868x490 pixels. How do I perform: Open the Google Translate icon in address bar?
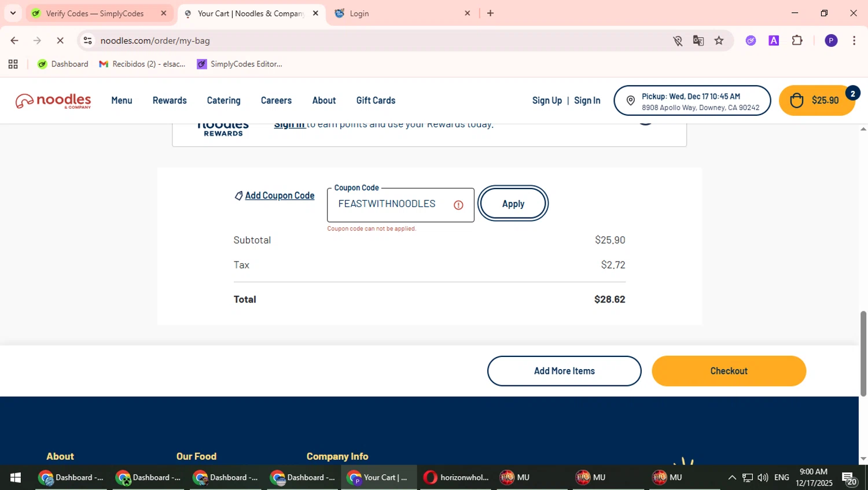pyautogui.click(x=698, y=40)
